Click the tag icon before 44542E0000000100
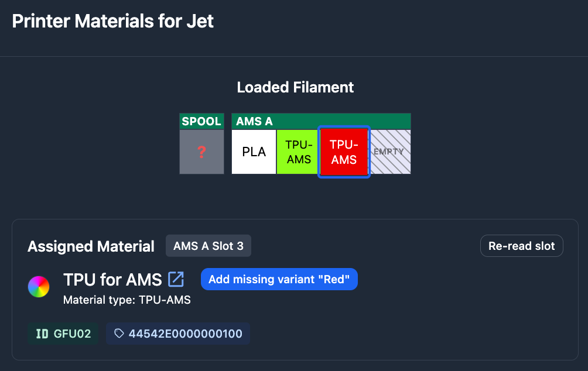This screenshot has height=371, width=588. 119,334
